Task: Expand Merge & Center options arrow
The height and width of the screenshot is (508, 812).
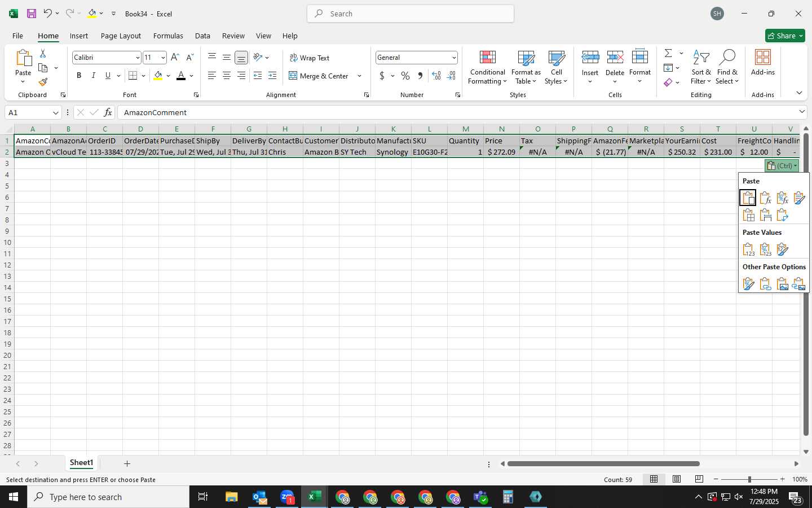Action: click(x=359, y=76)
